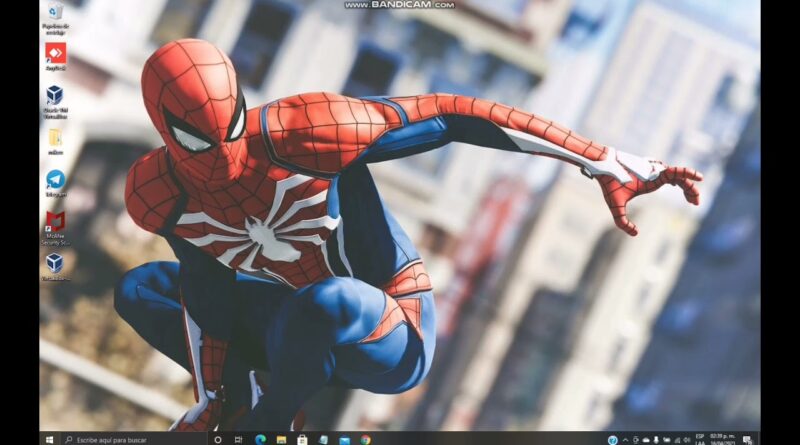
Task: Open the Recycle Bin desktop icon
Action: pos(55,18)
